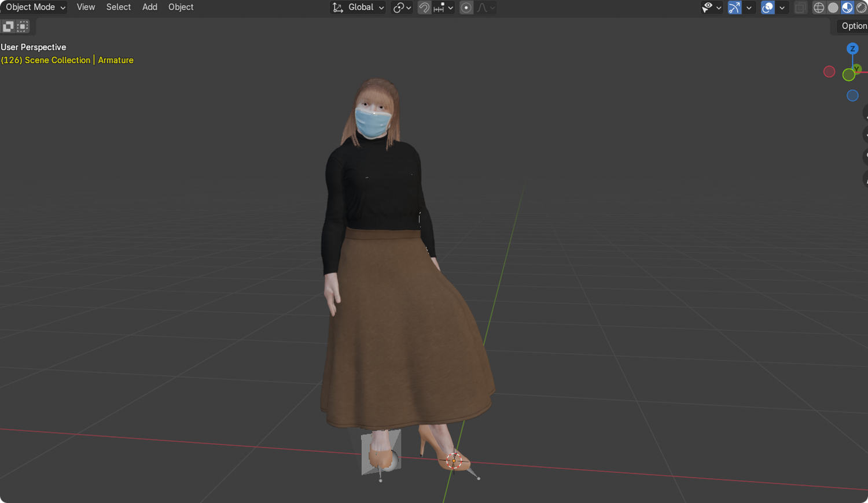This screenshot has height=503, width=868.
Task: Click the red negative X axis handle
Action: 829,72
